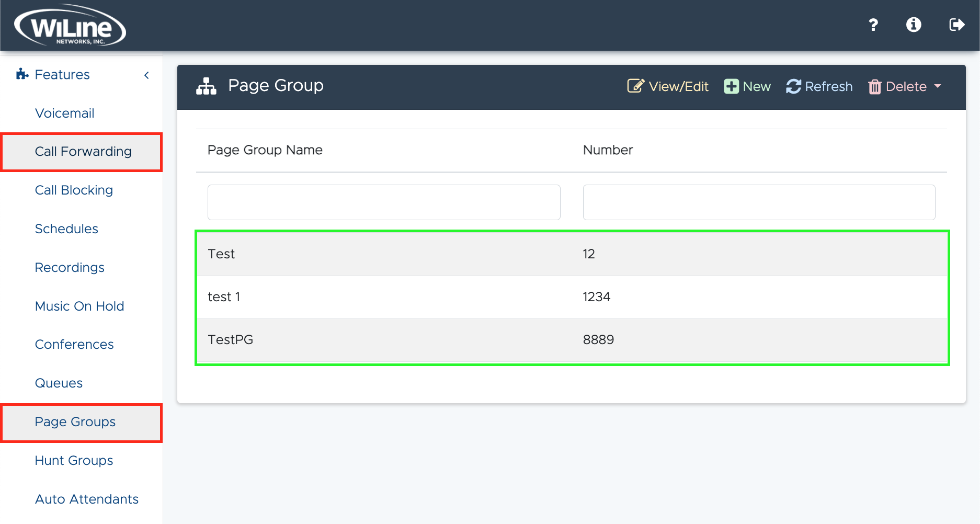980x524 pixels.
Task: Select Schedules from the sidebar
Action: (x=66, y=229)
